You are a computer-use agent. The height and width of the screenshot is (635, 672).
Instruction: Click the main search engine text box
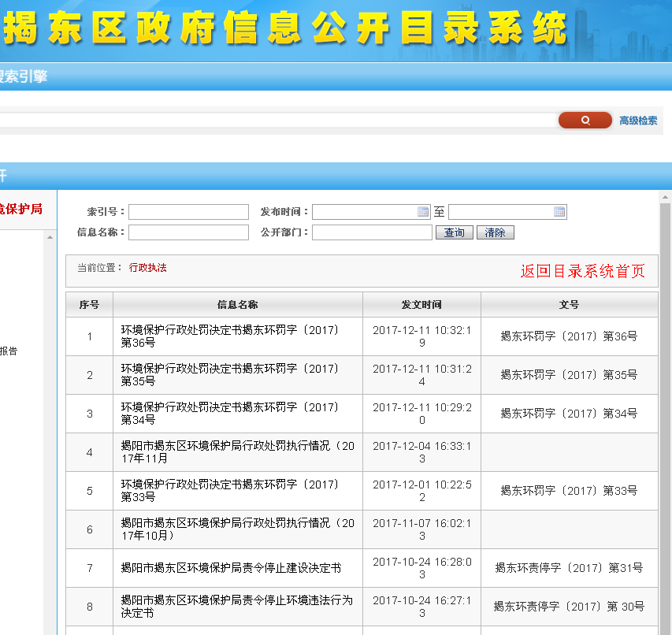click(x=277, y=121)
